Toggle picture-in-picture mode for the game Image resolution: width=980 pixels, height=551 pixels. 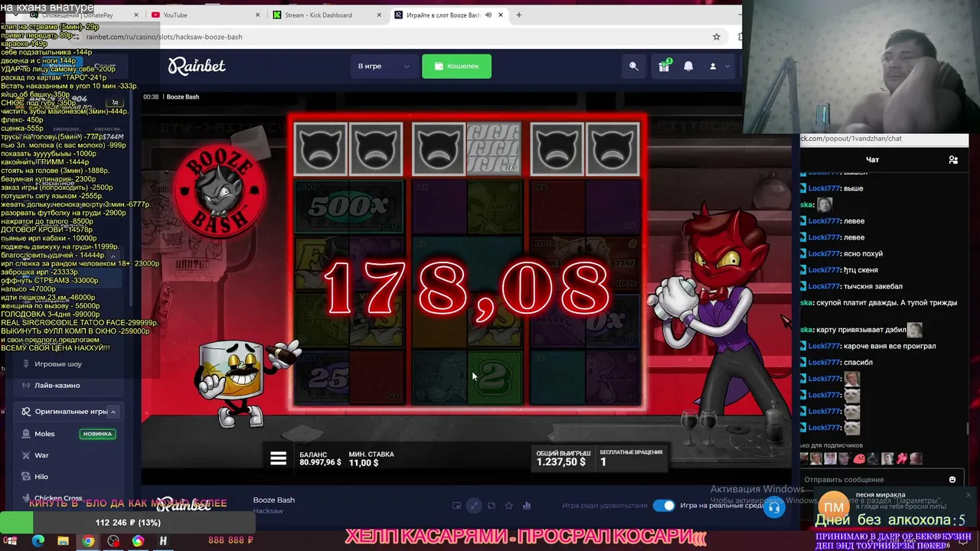(x=457, y=505)
